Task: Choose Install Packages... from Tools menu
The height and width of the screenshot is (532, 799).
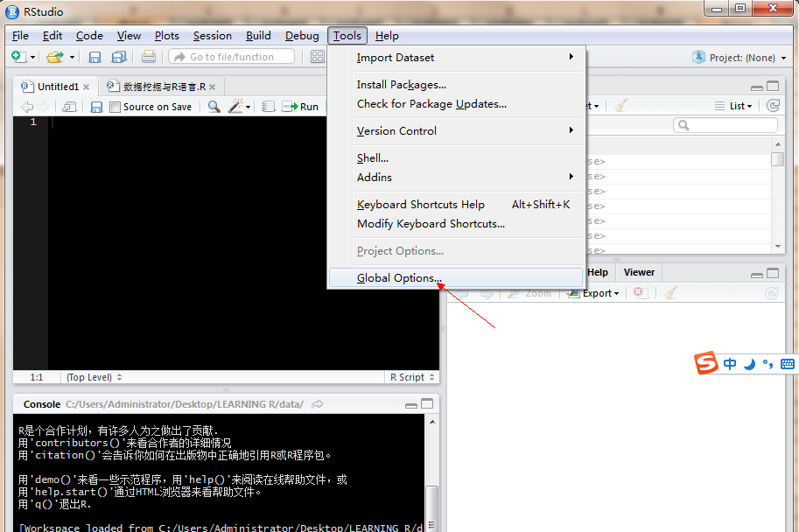Action: [x=456, y=85]
